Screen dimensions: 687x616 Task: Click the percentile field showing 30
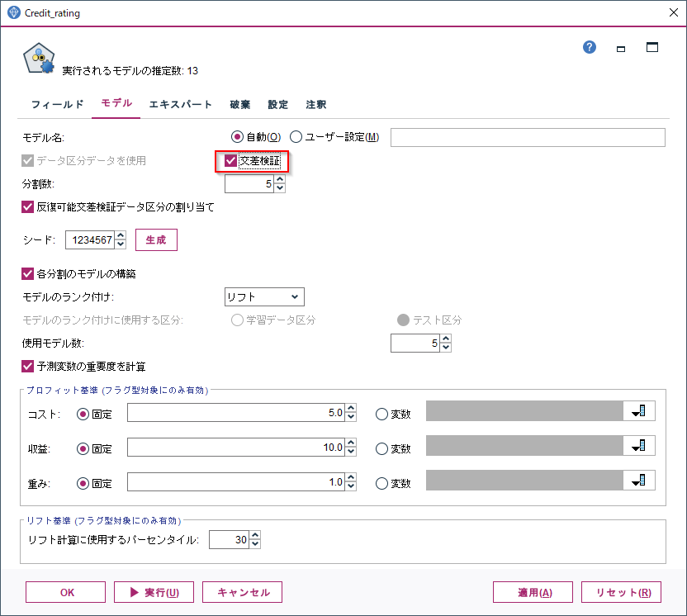coord(230,540)
